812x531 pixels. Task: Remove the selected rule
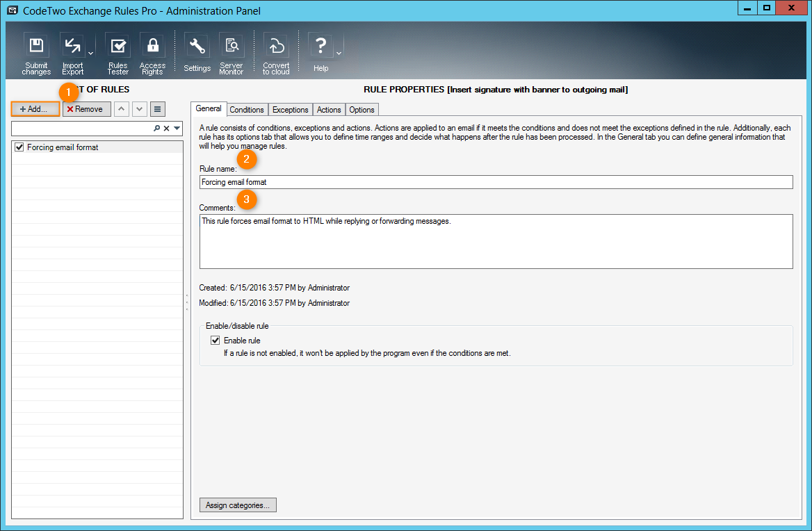tap(86, 109)
